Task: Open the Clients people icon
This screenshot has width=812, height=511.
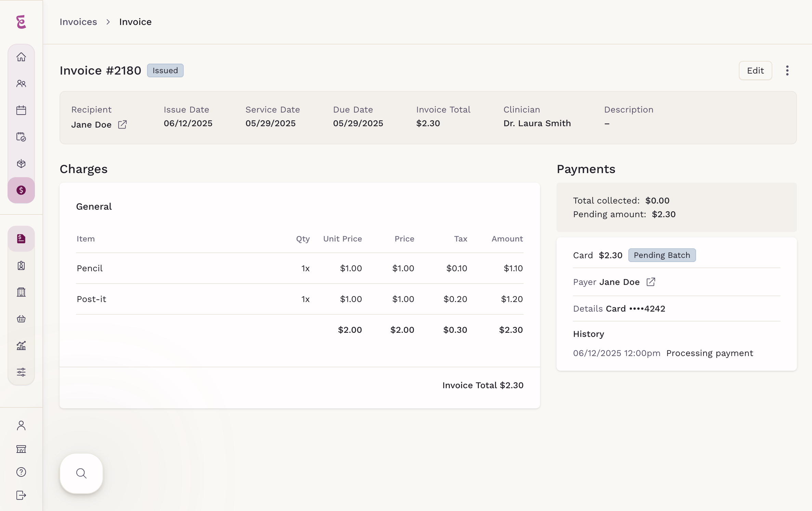Action: [x=21, y=83]
